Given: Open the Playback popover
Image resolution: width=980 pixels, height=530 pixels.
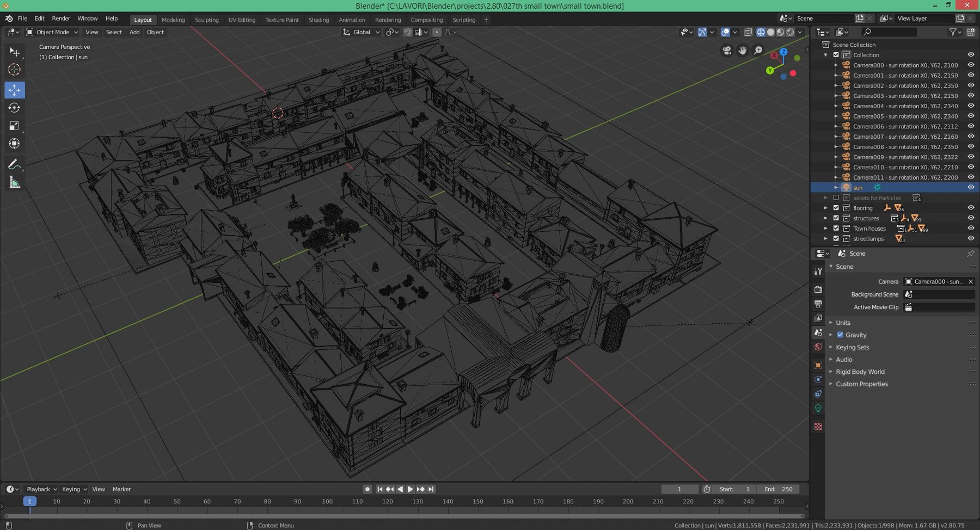Looking at the screenshot, I should [x=41, y=489].
